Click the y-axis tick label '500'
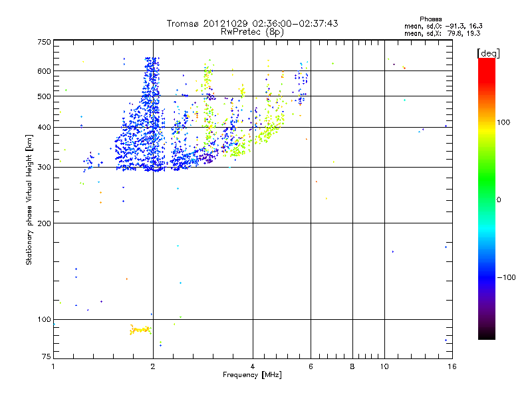 (44, 96)
